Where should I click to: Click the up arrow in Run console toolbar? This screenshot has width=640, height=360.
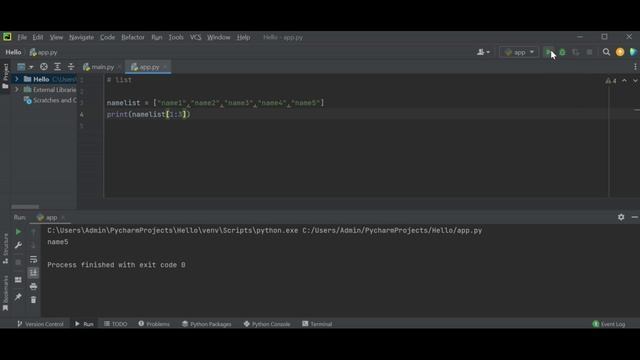click(x=33, y=232)
